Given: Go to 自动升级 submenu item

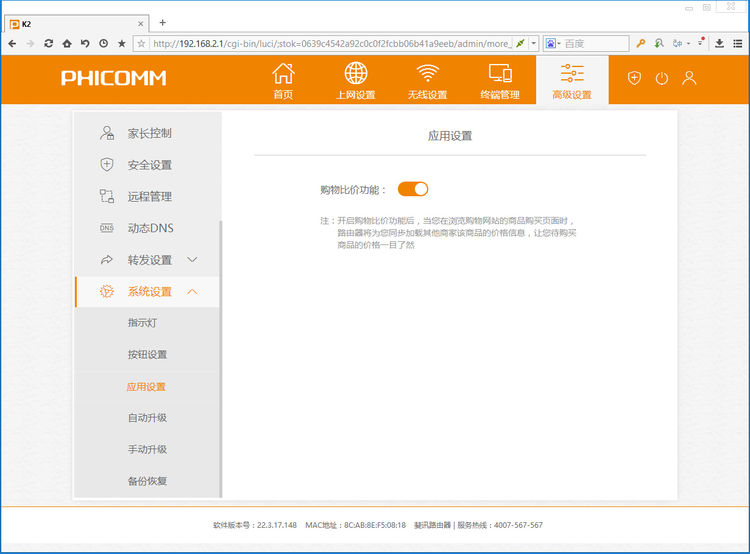Looking at the screenshot, I should (x=147, y=418).
